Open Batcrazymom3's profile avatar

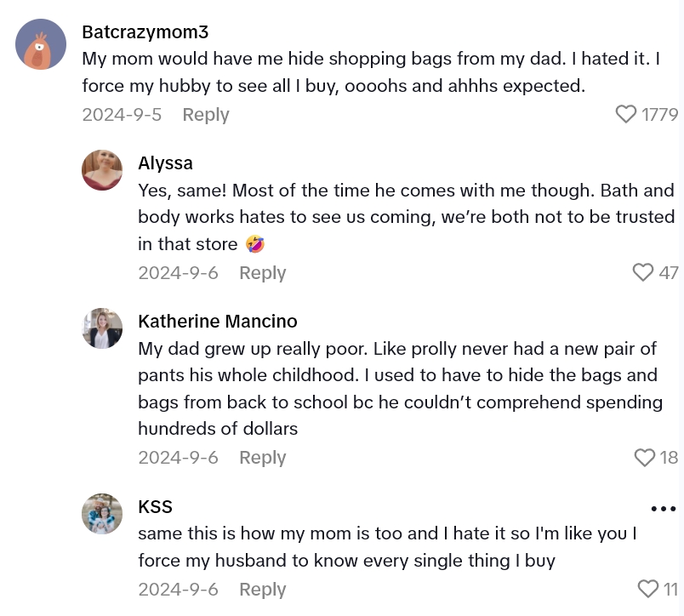(41, 43)
